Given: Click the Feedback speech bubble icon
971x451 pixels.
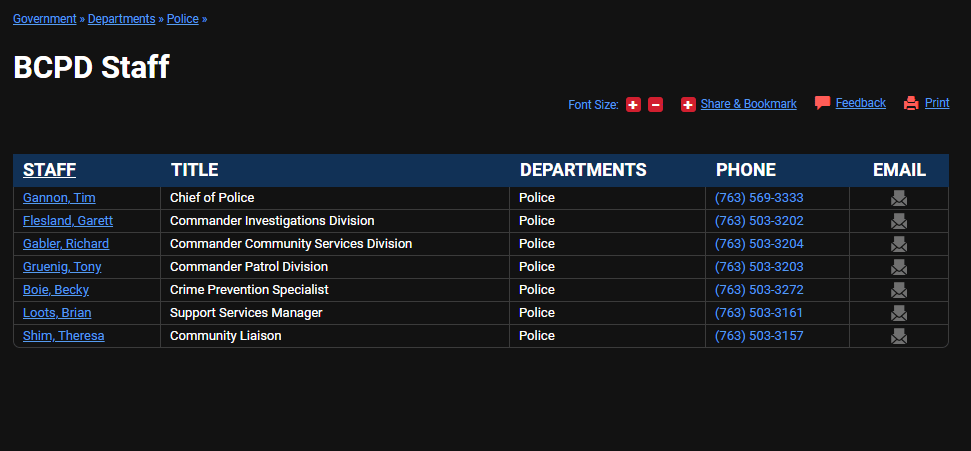Looking at the screenshot, I should click(x=822, y=103).
